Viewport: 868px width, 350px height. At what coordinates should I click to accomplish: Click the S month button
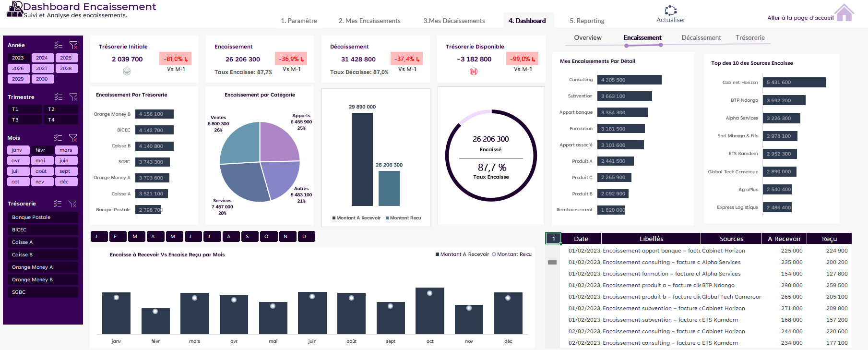click(x=250, y=236)
